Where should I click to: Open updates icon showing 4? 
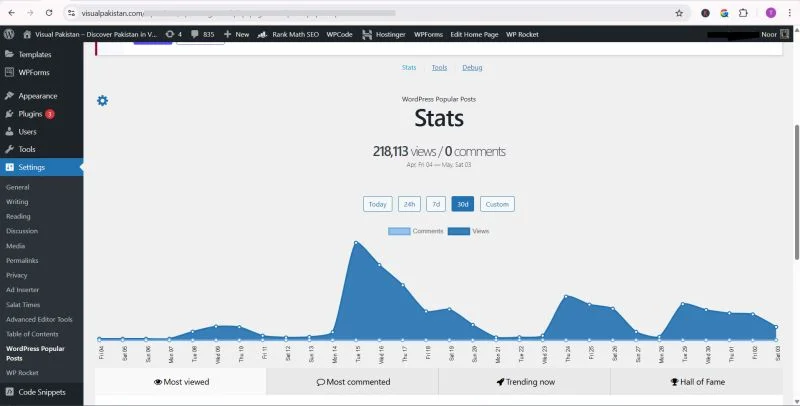pyautogui.click(x=173, y=34)
